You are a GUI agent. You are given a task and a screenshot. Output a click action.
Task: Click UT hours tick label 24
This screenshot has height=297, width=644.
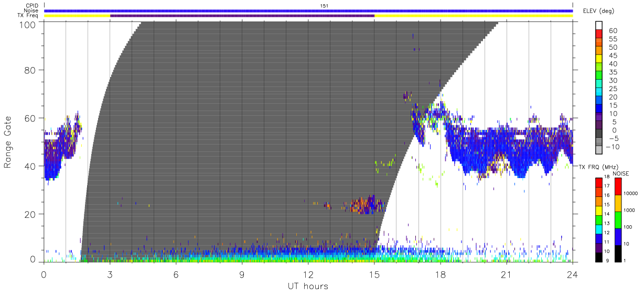pos(572,274)
